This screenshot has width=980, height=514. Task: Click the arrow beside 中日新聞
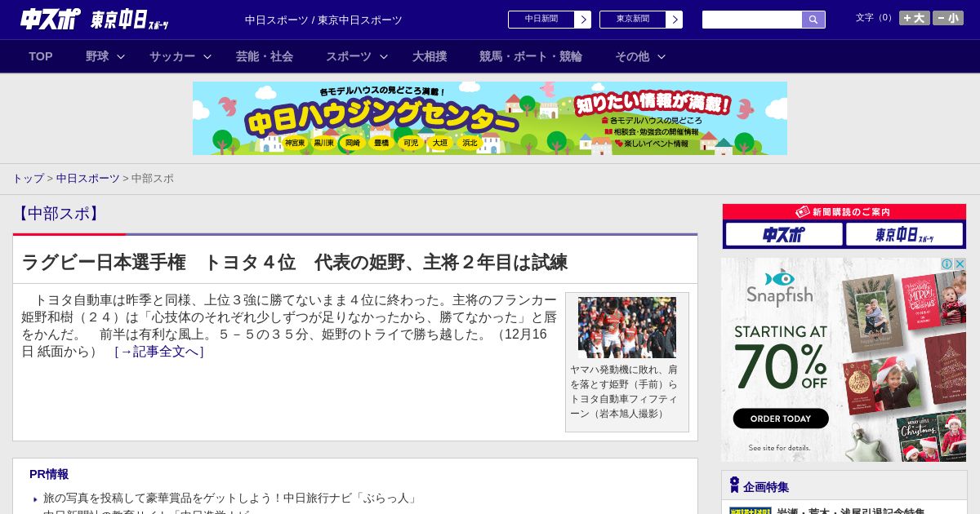coord(582,20)
